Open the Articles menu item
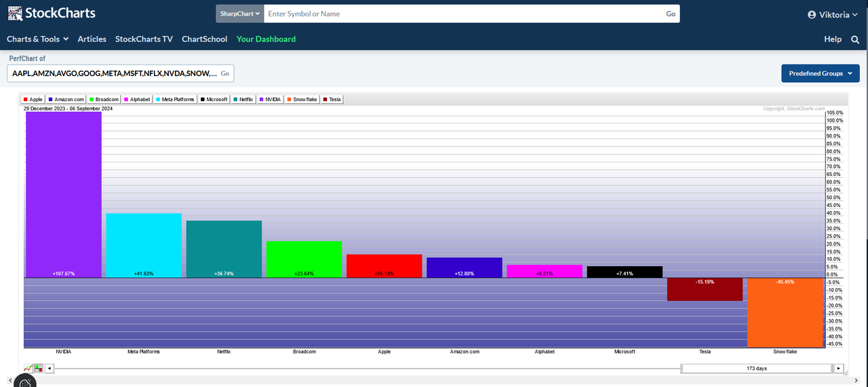The height and width of the screenshot is (387, 868). (92, 39)
